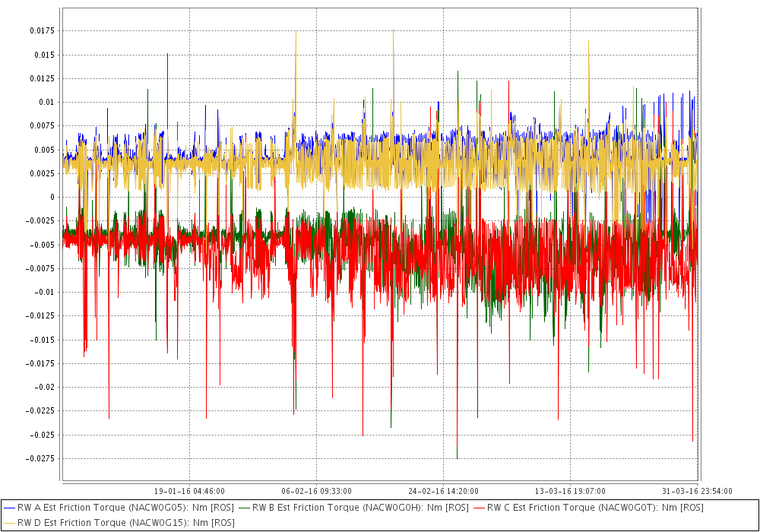Viewport: 760px width, 532px height.
Task: Click the 0.0125 y-axis value
Action: (43, 78)
